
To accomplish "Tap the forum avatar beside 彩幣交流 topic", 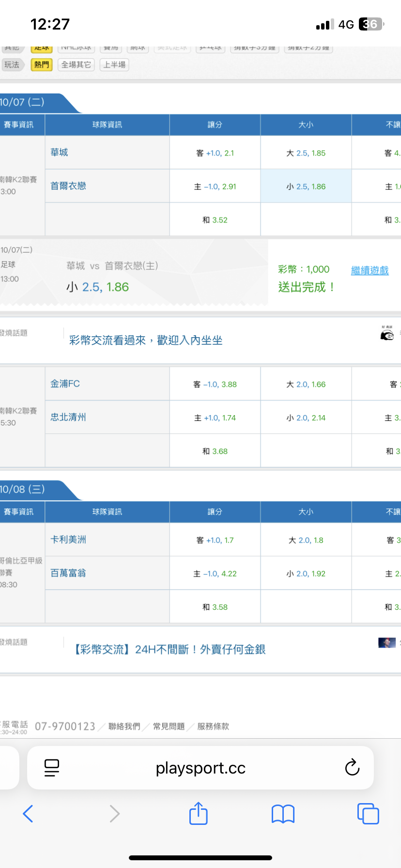I will click(x=387, y=334).
